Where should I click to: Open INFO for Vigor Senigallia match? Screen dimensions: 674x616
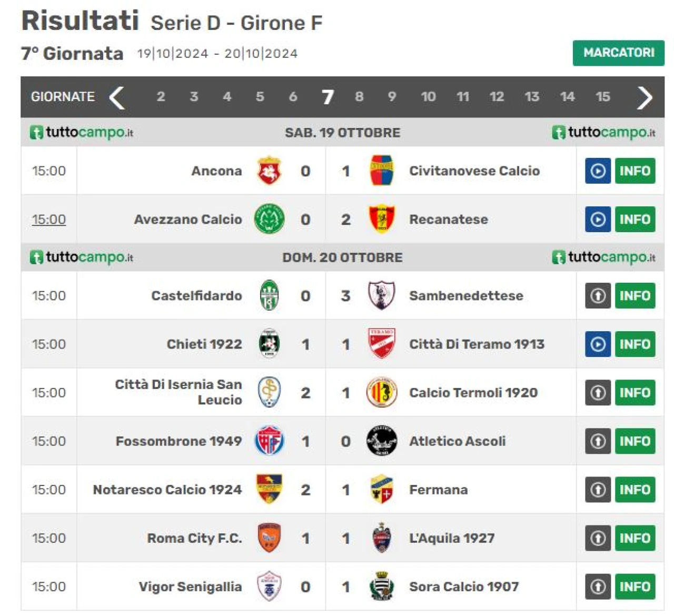tap(635, 587)
